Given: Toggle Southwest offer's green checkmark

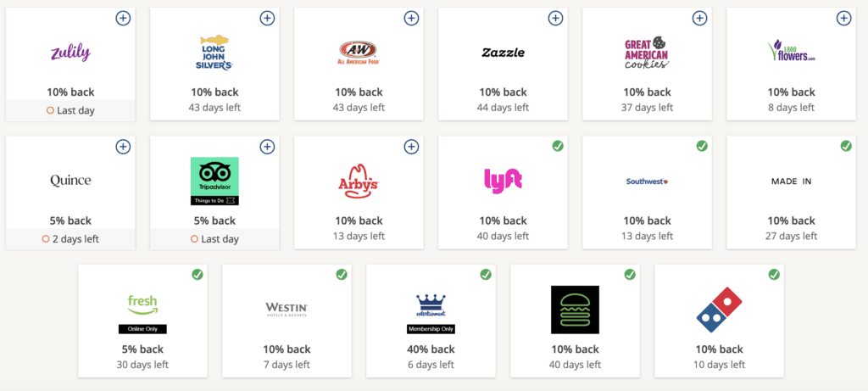Looking at the screenshot, I should (x=701, y=147).
